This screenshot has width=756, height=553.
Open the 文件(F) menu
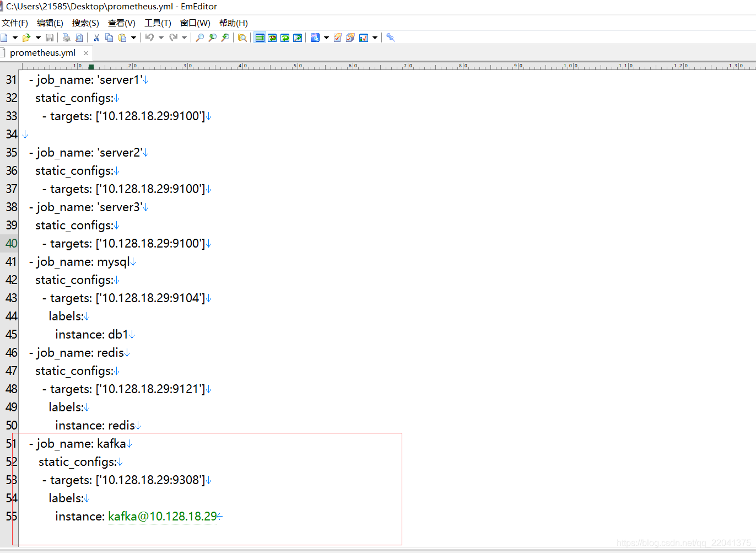click(15, 23)
